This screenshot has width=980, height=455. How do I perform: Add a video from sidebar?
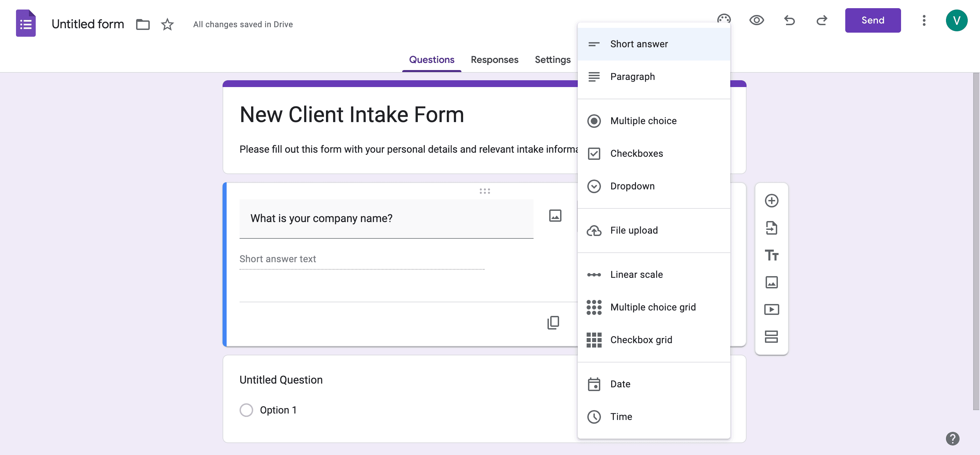point(771,309)
